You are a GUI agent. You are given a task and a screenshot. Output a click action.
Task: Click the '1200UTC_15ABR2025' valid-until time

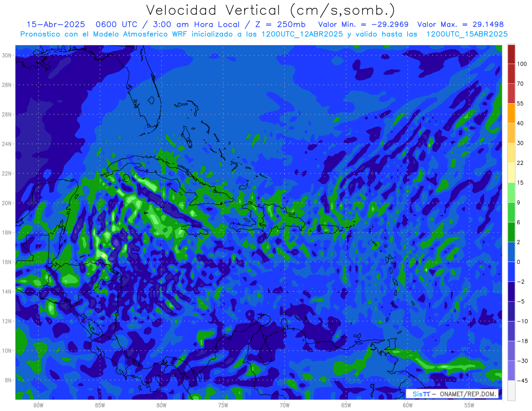pyautogui.click(x=467, y=34)
